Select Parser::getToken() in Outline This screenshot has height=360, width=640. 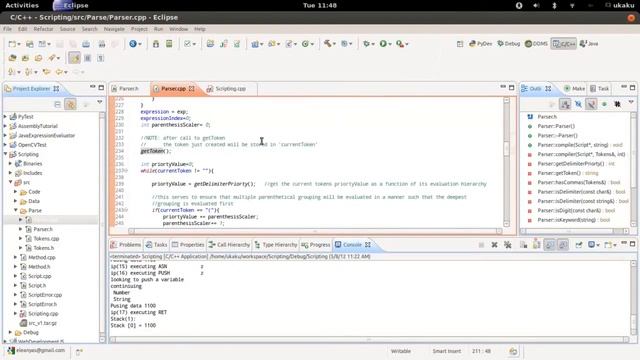tap(558, 173)
